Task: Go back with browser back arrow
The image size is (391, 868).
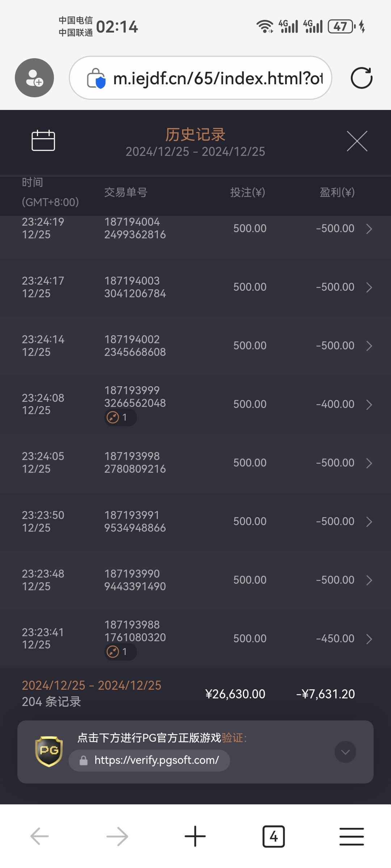Action: click(39, 836)
